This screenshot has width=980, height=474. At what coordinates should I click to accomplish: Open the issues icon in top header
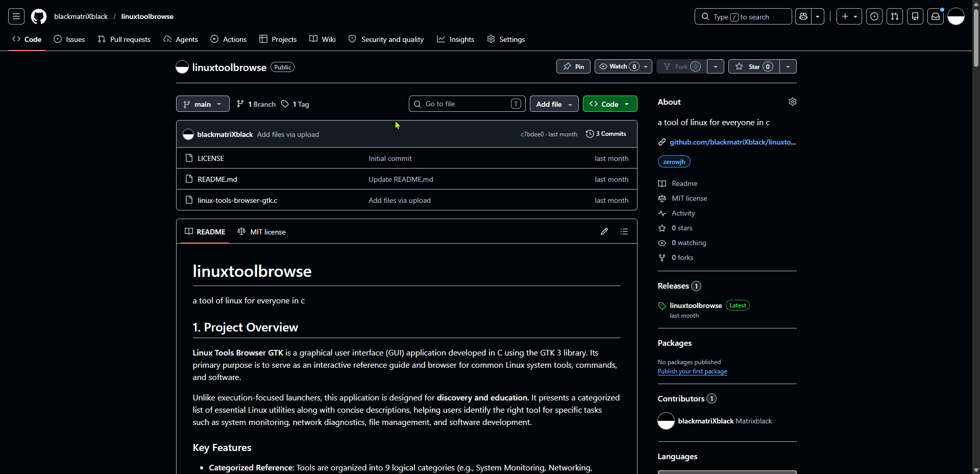pos(874,16)
